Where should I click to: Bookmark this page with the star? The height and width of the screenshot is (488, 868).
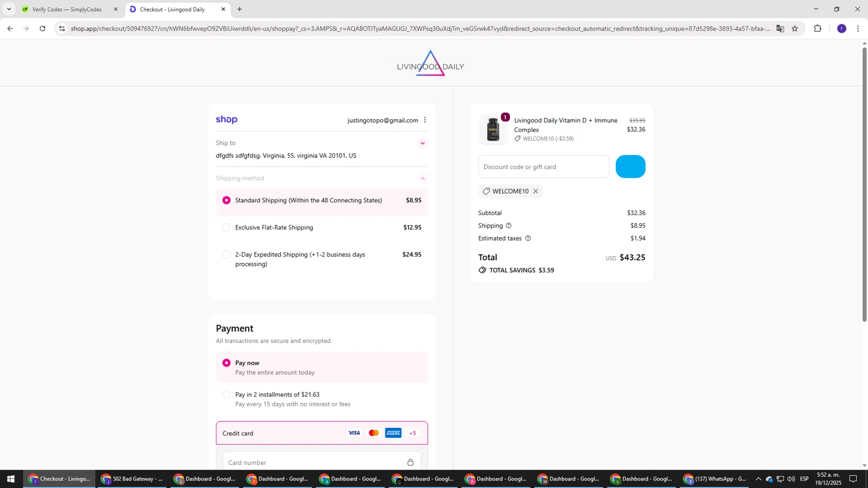pos(795,28)
